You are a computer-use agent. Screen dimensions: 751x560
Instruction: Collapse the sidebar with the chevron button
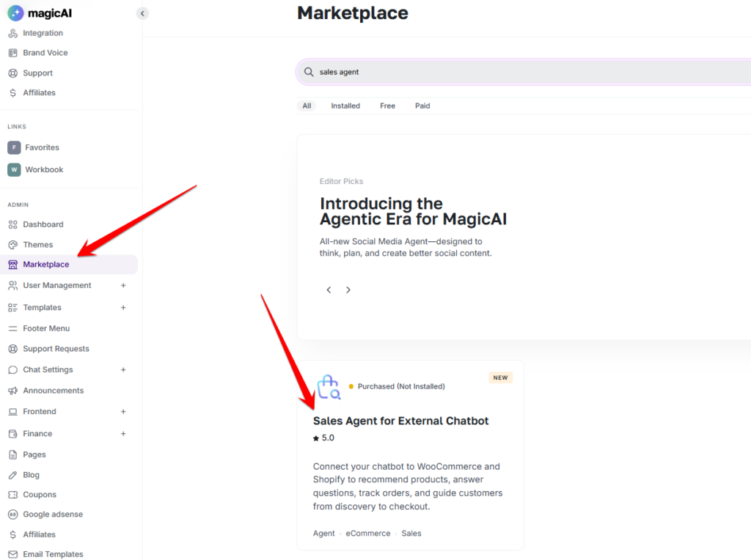point(142,13)
